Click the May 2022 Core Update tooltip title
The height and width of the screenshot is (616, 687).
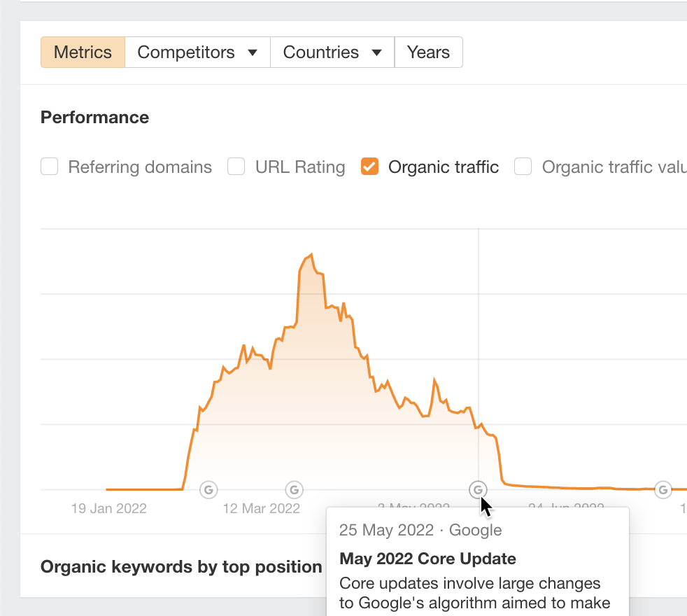427,559
